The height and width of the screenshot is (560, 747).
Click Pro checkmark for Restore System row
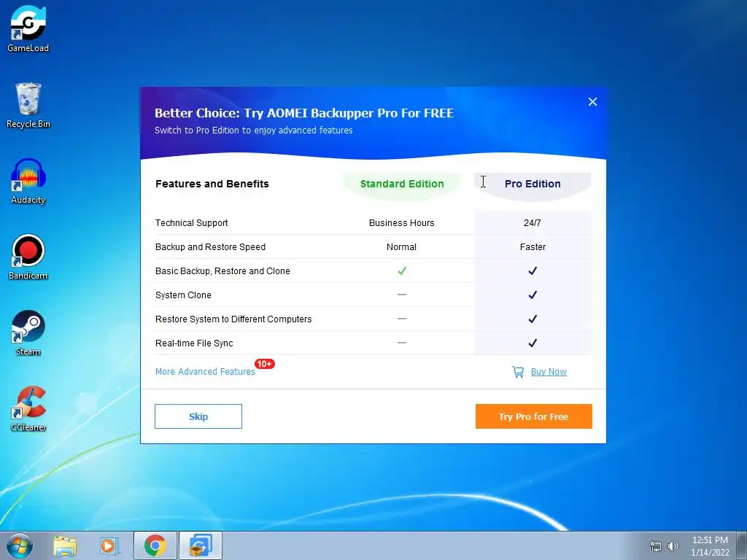[x=533, y=319]
